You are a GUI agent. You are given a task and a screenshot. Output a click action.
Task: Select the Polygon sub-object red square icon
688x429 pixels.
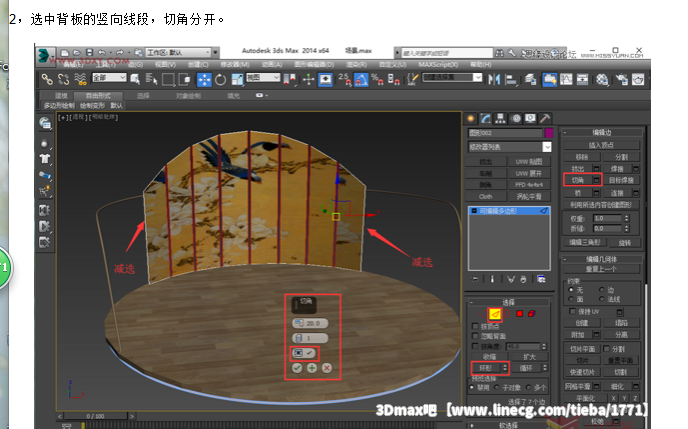click(x=520, y=314)
